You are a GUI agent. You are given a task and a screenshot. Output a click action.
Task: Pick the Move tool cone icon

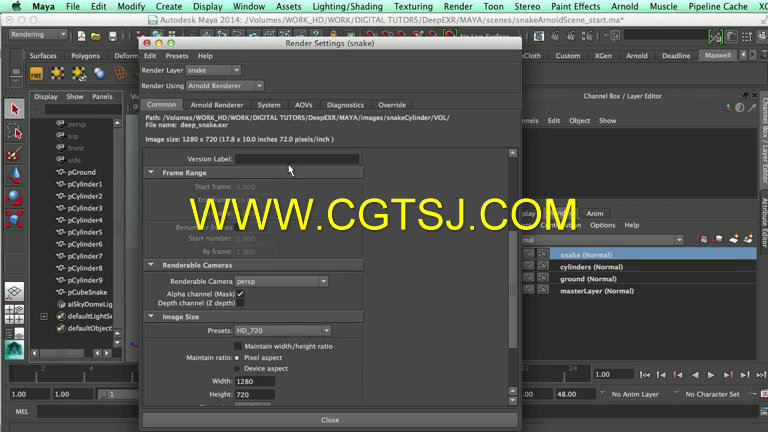pyautogui.click(x=14, y=175)
